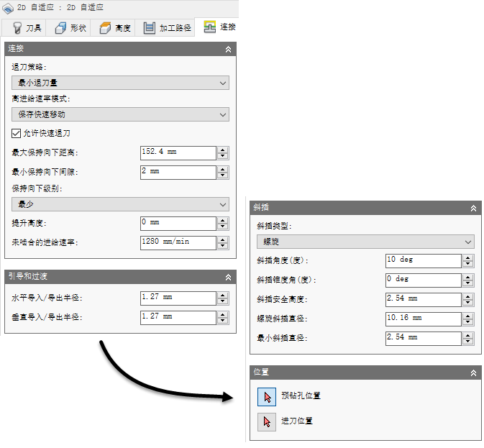Click the 螺旋斜插直径 field 10.16 mm
The height and width of the screenshot is (448, 484).
coord(424,319)
